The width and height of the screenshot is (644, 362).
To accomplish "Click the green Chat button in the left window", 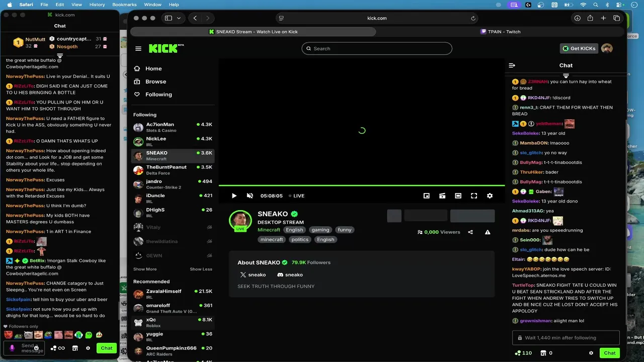I will [107, 348].
